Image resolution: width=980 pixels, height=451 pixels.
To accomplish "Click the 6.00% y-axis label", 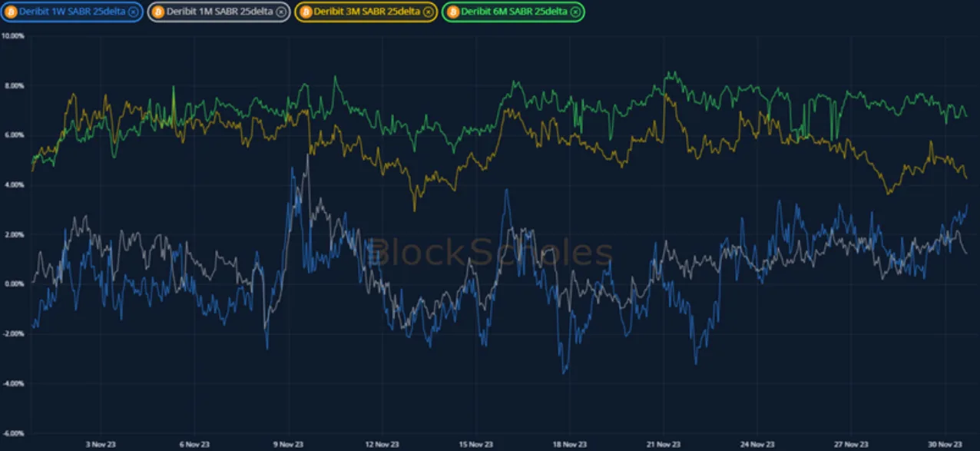I will 15,135.
